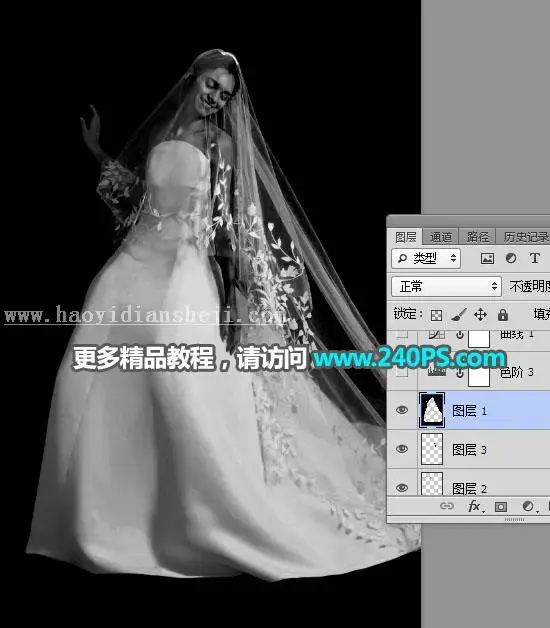
Task: Hide 图层 3 with its eye icon
Action: [x=402, y=449]
